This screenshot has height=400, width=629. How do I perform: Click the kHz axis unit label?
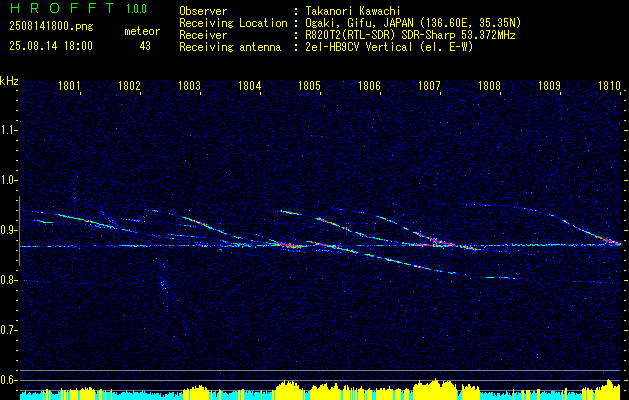9,81
